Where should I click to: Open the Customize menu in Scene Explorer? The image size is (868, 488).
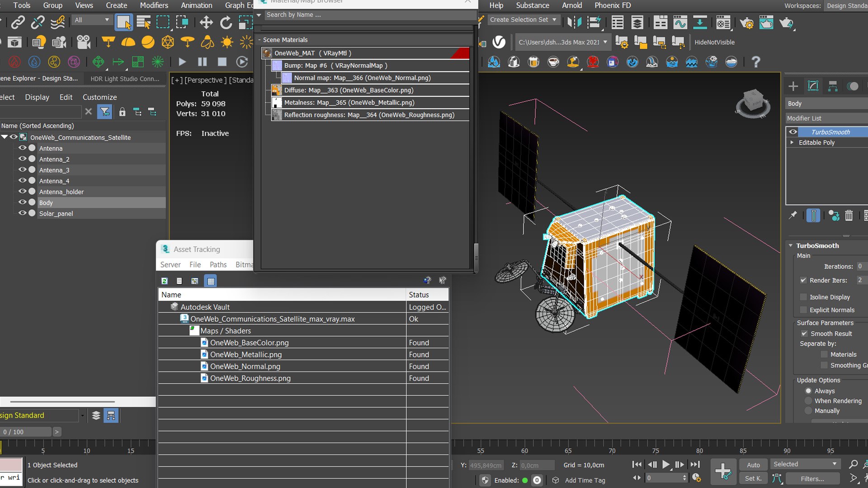point(99,97)
